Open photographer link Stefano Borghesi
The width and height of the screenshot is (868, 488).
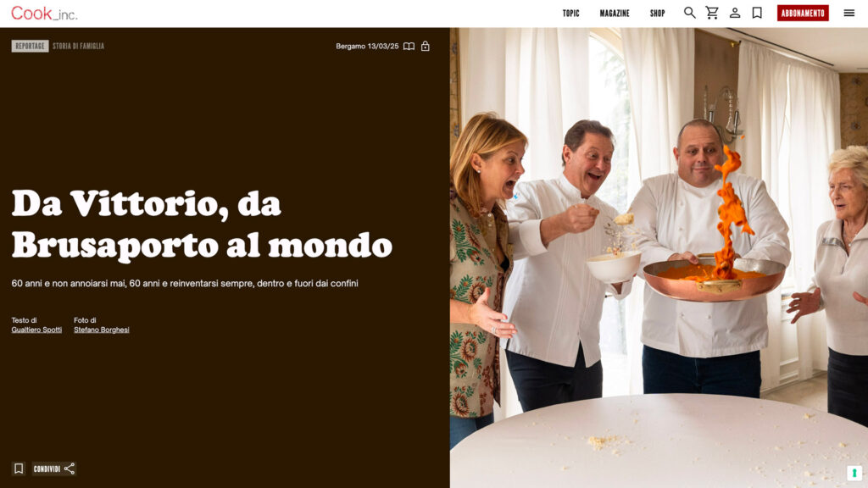102,330
